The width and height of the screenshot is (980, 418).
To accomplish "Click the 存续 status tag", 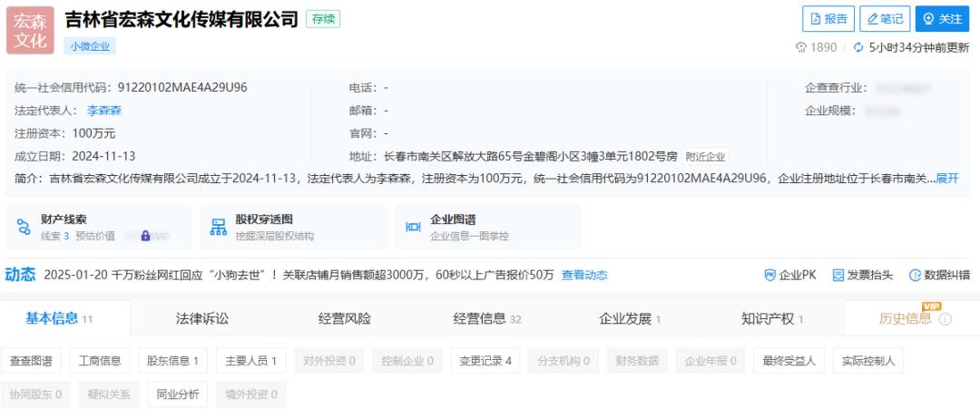I will (322, 19).
